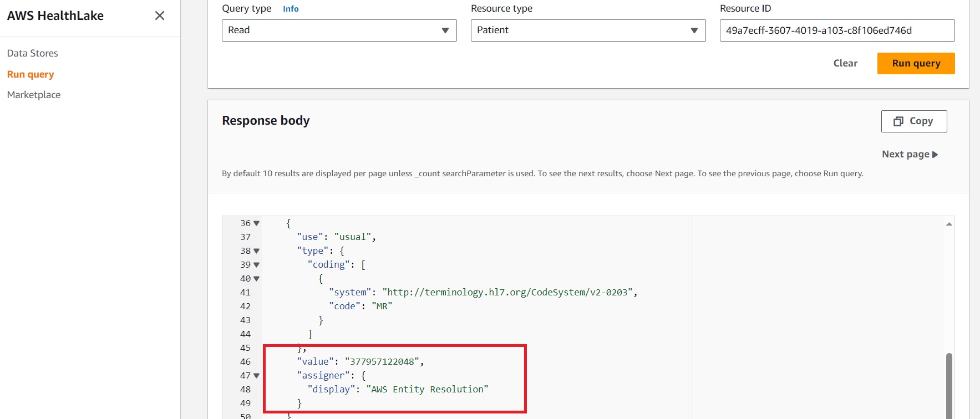Collapse JSON block at line 36
Viewport: 980px width, 419px height.
coord(256,223)
